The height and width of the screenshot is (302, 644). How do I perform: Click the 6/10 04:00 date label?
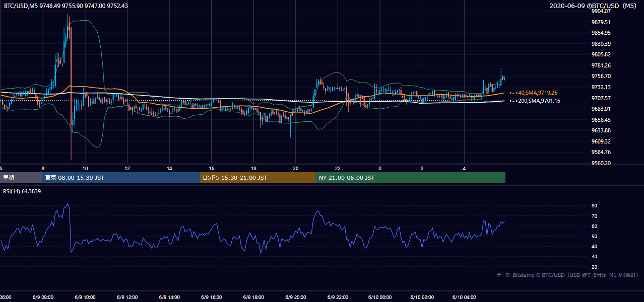click(x=464, y=297)
